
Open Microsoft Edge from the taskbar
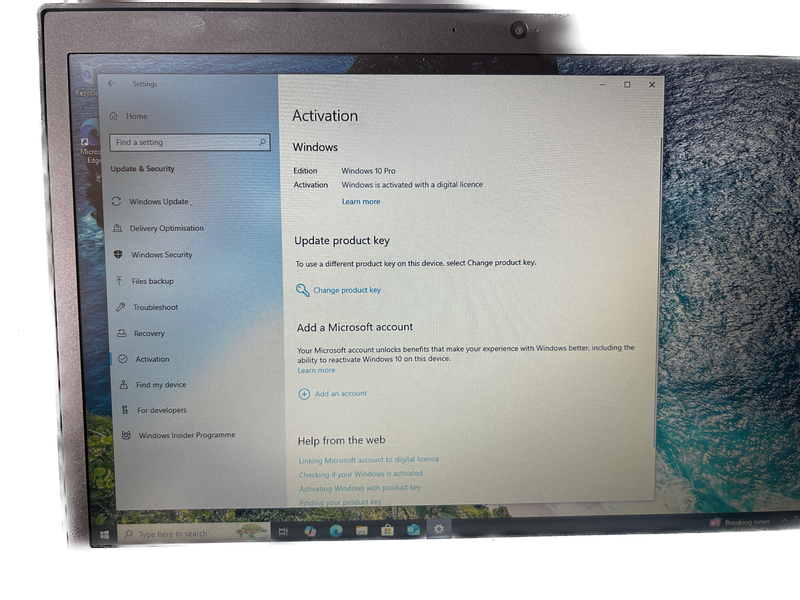336,531
